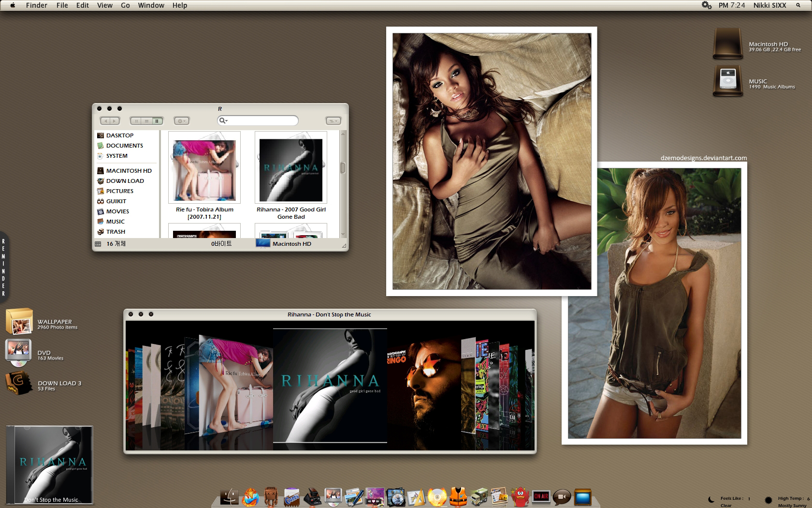Open the Edit menu
Viewport: 812px width, 508px height.
click(x=83, y=5)
